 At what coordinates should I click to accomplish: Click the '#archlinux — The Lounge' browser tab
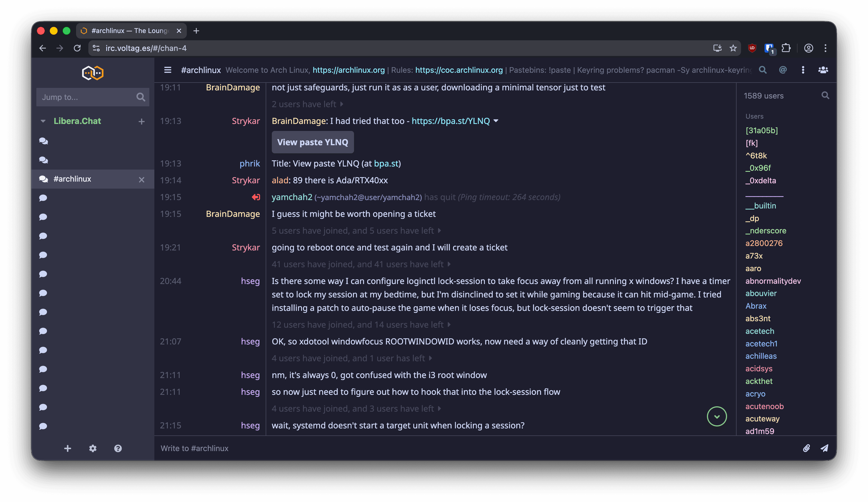click(x=130, y=31)
